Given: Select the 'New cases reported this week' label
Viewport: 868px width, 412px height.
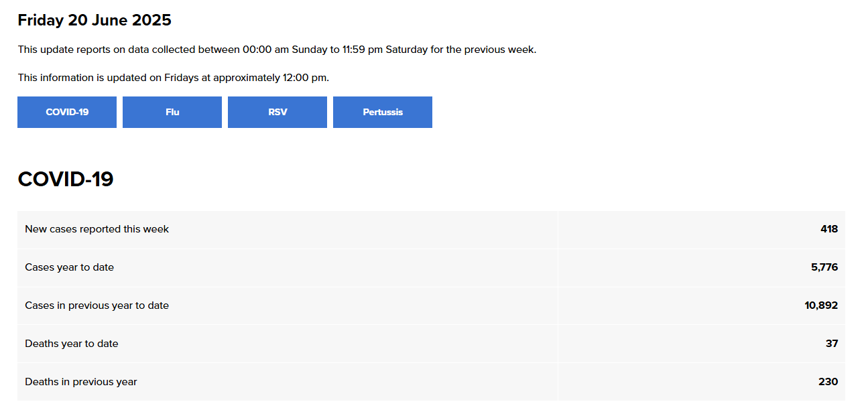Looking at the screenshot, I should 97,229.
